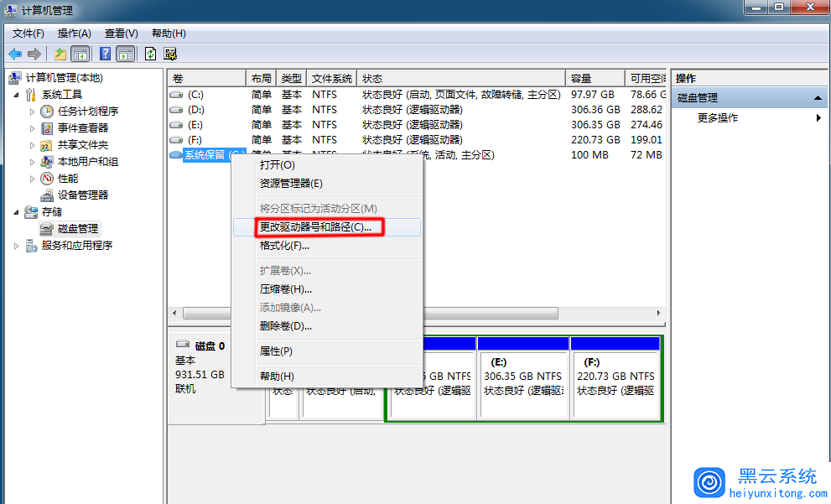Sort by the 类型 column header

(291, 79)
